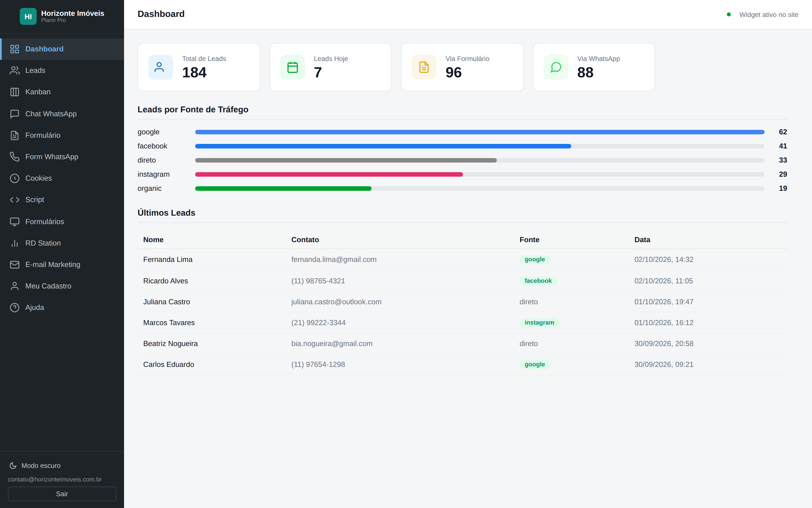Click the Meu Cadastro user icon
This screenshot has width=812, height=508.
14,286
